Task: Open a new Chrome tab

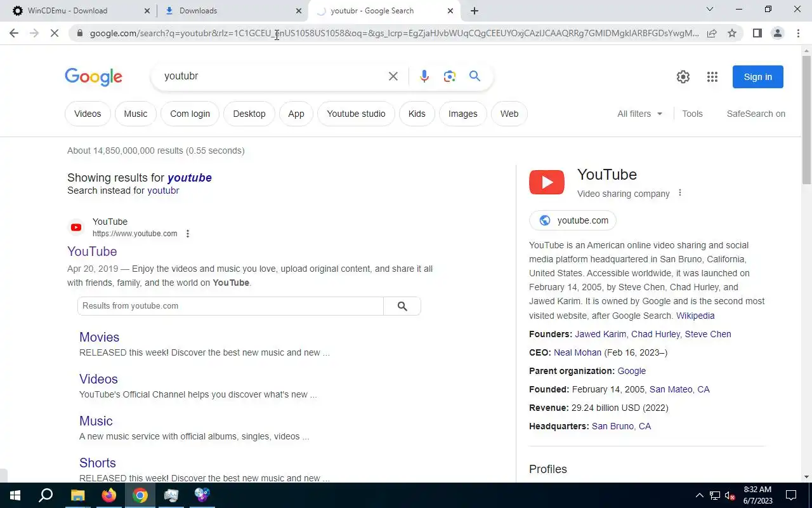Action: [x=475, y=11]
